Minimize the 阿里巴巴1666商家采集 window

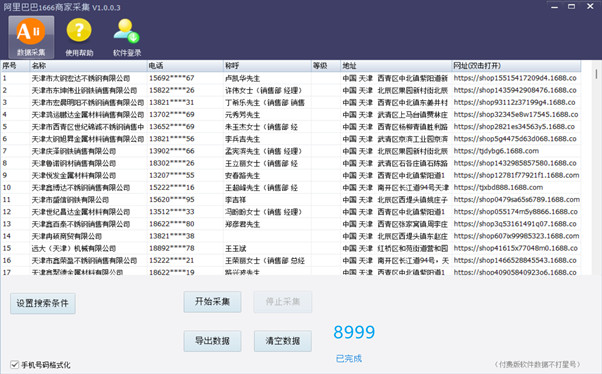click(554, 7)
